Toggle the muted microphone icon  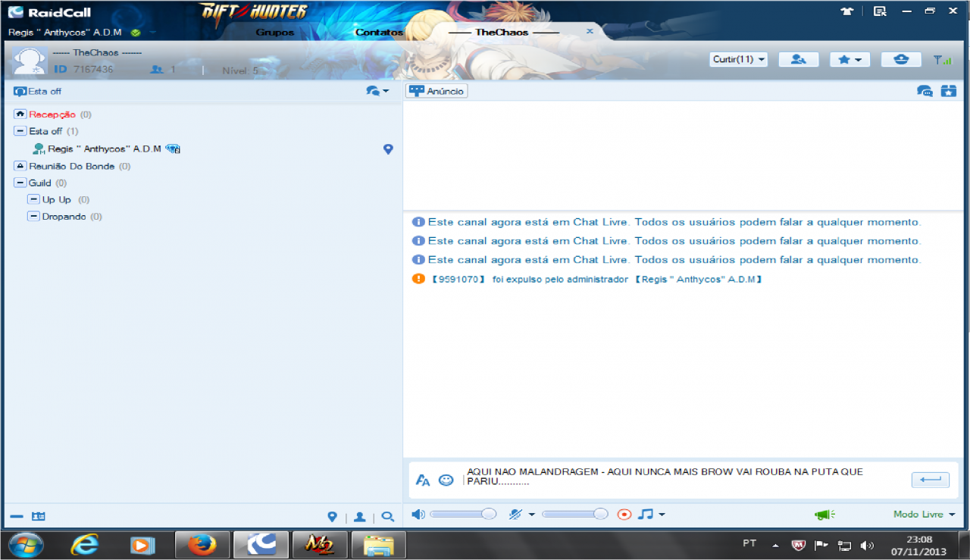pos(516,515)
